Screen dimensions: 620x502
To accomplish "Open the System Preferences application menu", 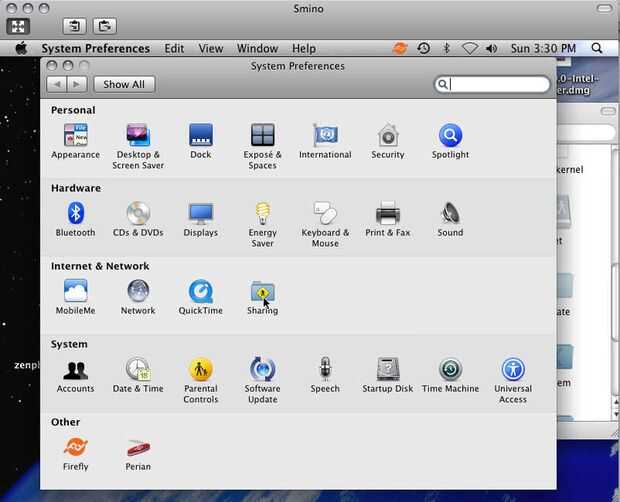I will [95, 48].
